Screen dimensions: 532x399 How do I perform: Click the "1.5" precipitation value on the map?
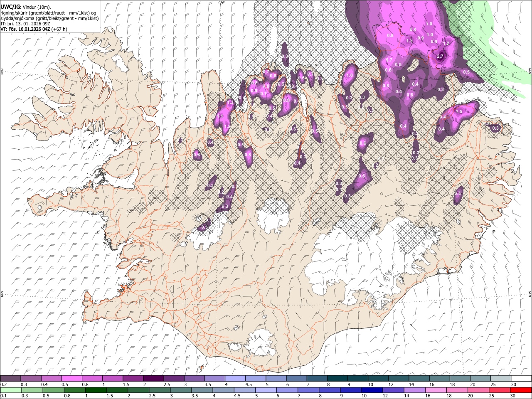[x=459, y=111]
